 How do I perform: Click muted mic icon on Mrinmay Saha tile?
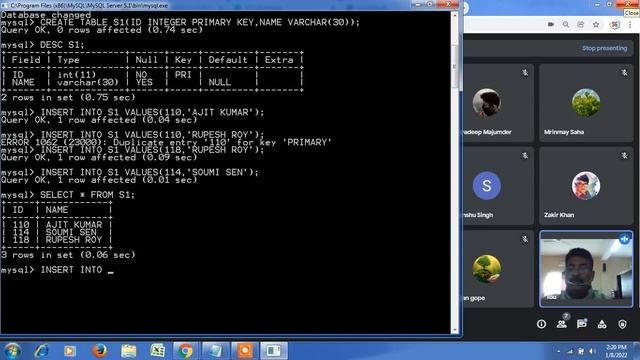point(624,73)
